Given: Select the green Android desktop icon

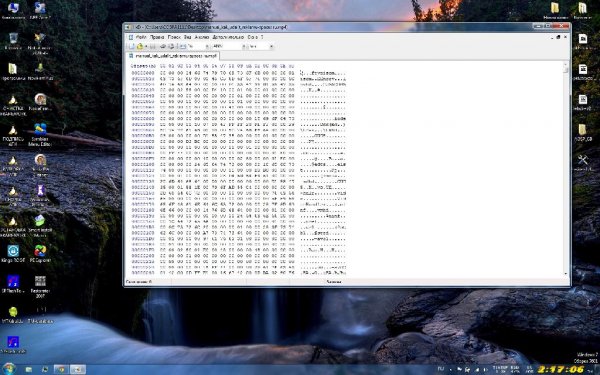Looking at the screenshot, I should click(13, 315).
